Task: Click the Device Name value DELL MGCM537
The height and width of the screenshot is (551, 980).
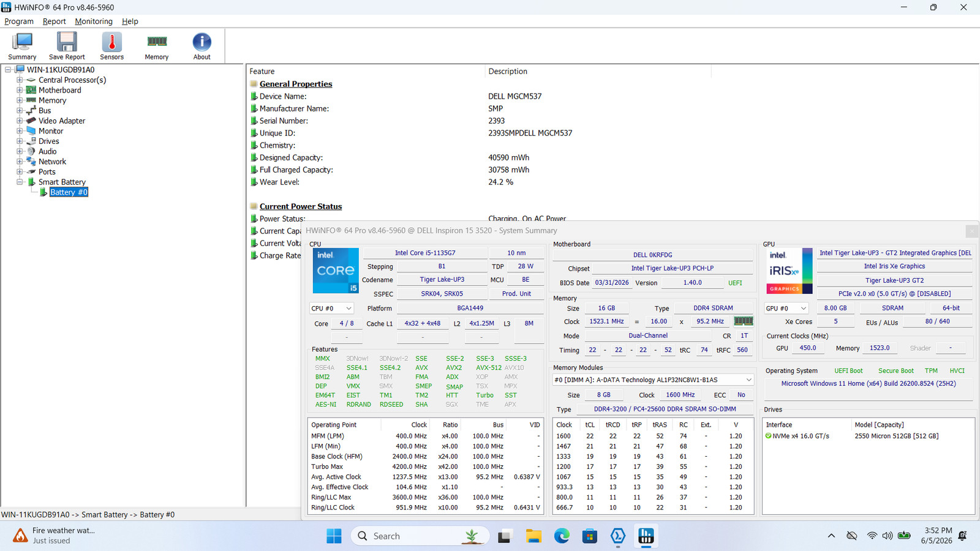Action: (515, 96)
